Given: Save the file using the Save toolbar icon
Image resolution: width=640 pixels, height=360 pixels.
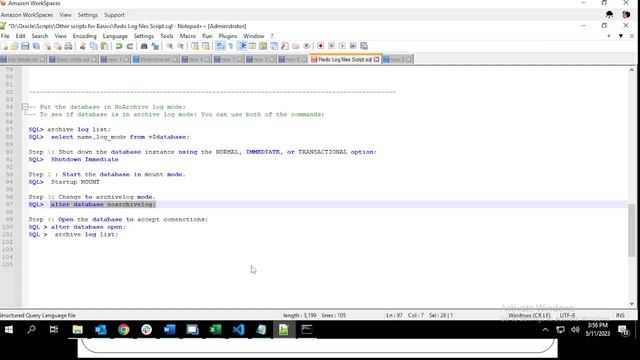Looking at the screenshot, I should tap(25, 46).
